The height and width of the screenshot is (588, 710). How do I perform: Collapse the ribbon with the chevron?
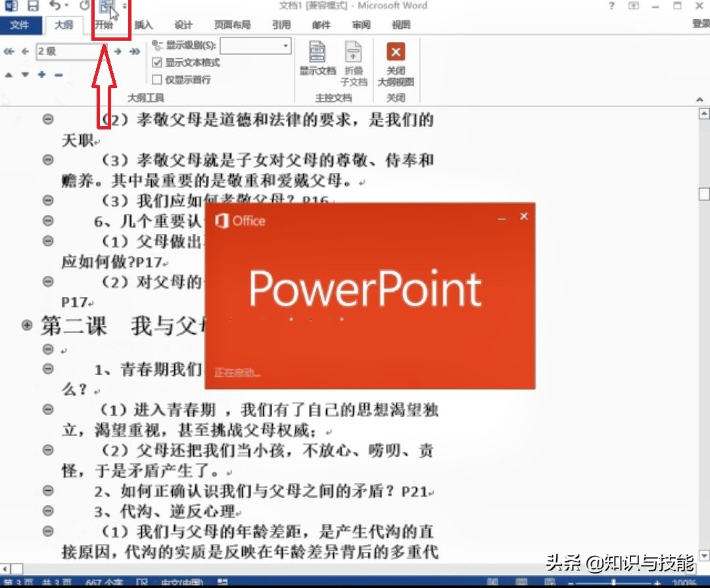click(699, 99)
